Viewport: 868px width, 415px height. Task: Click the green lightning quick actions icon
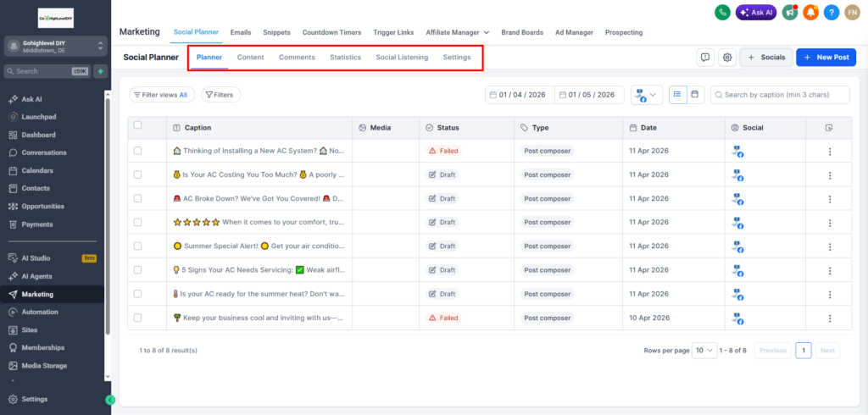pyautogui.click(x=101, y=71)
